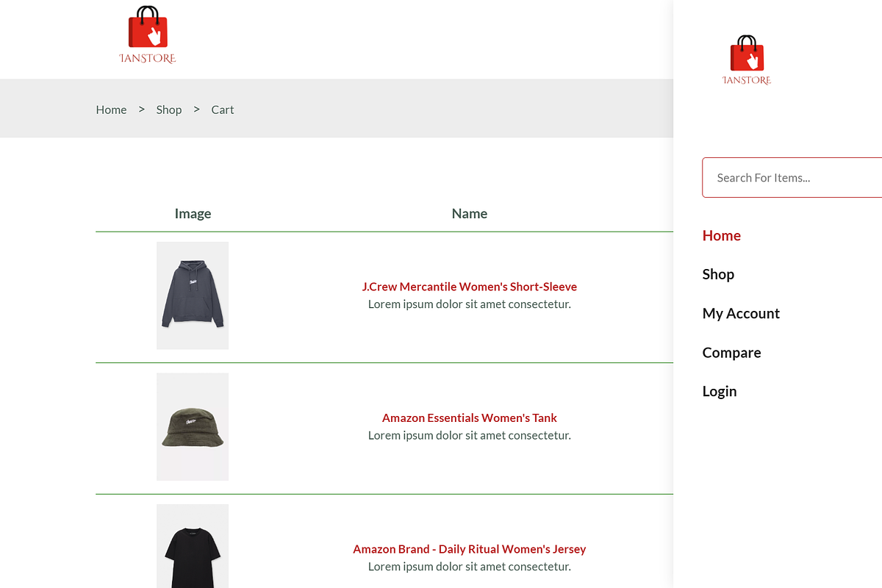Click description text under J.Crew Mercantile item
The height and width of the screenshot is (588, 882).
click(470, 304)
